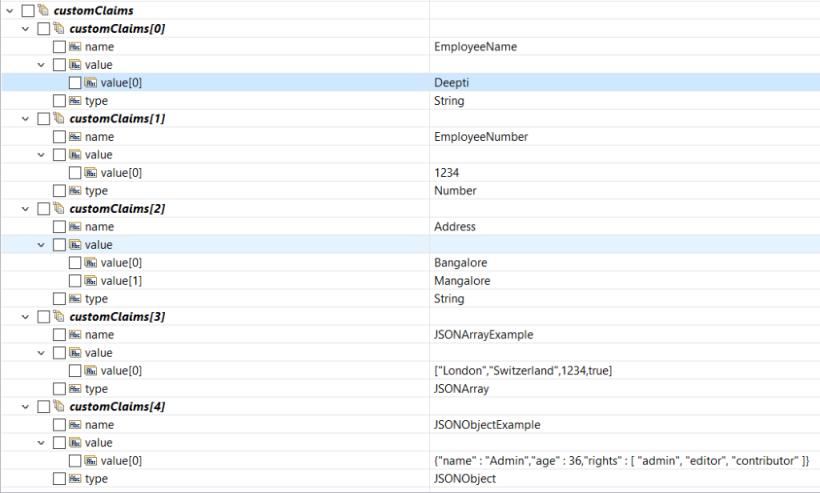Collapse the customClaims[1] node
Image resolution: width=820 pixels, height=493 pixels.
click(25, 118)
